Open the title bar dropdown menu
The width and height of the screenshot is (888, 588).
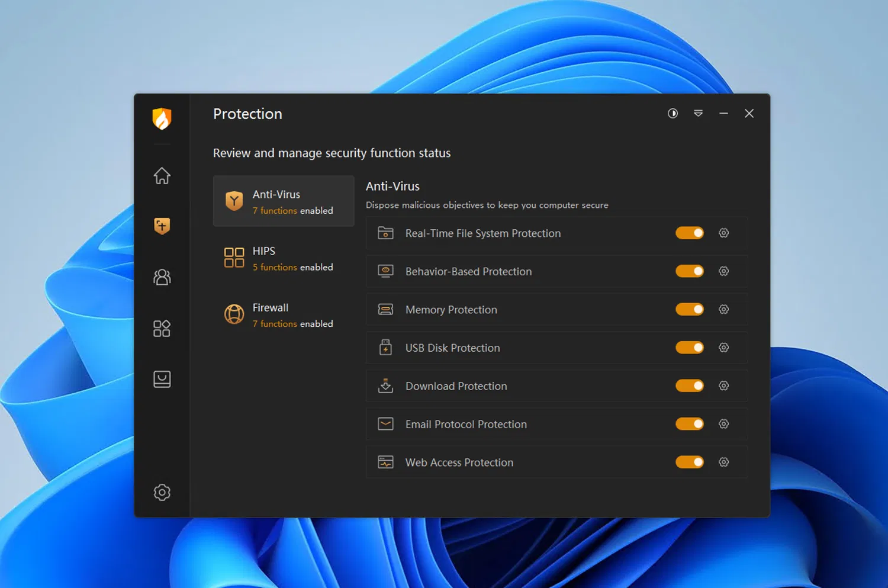pyautogui.click(x=698, y=113)
